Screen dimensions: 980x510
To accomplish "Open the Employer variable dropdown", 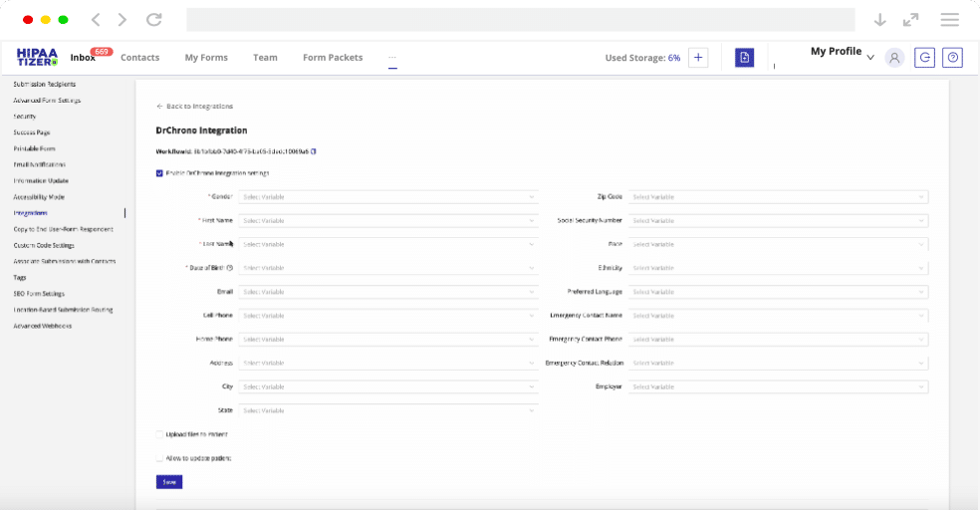I will coord(778,386).
